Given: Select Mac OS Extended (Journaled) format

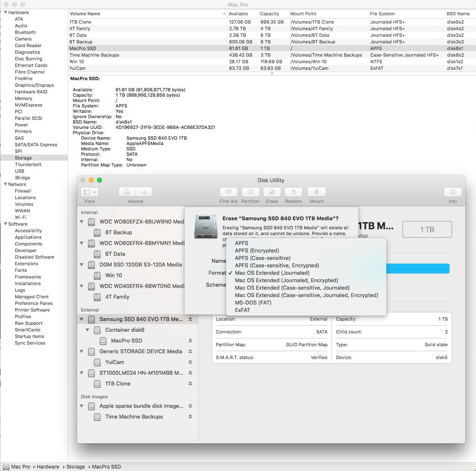Looking at the screenshot, I should click(306, 273).
